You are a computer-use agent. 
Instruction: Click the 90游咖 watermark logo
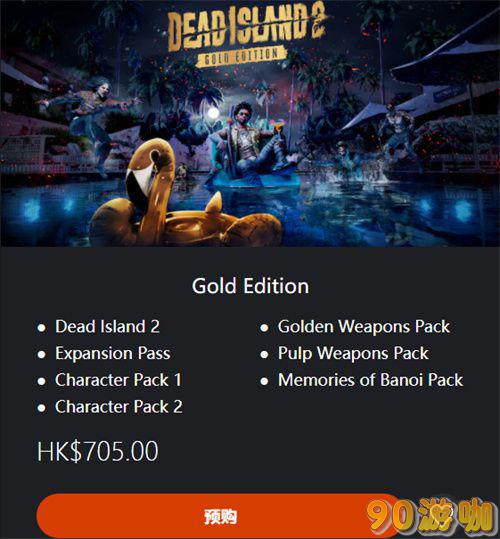pyautogui.click(x=430, y=516)
